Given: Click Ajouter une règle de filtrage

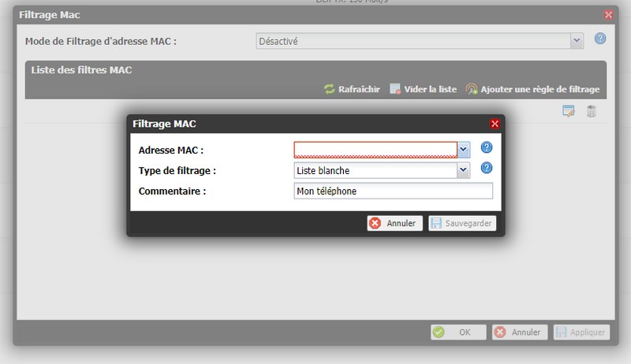Looking at the screenshot, I should [532, 90].
